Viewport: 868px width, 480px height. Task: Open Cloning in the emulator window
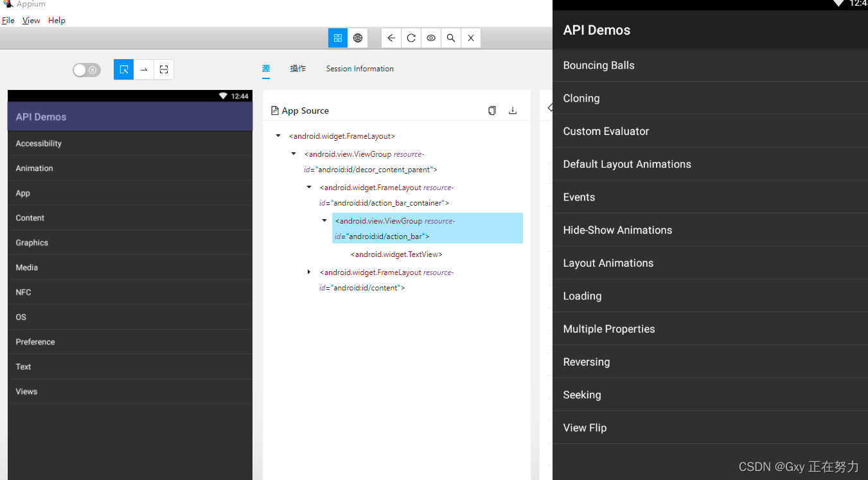tap(710, 98)
